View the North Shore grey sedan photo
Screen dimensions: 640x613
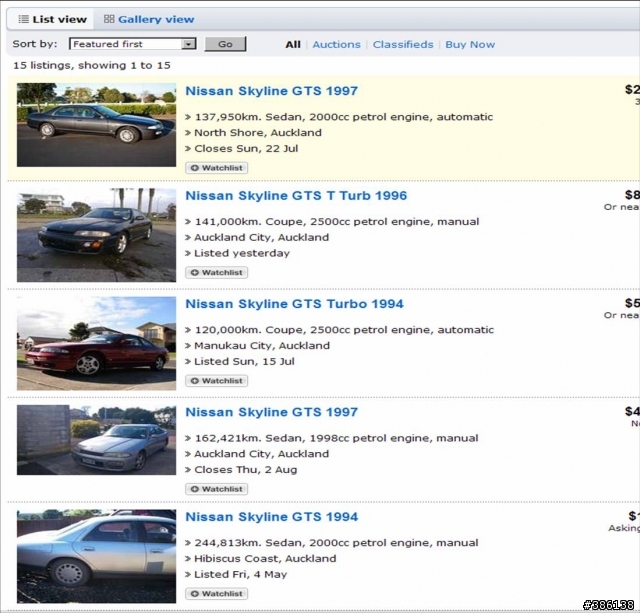pyautogui.click(x=96, y=125)
